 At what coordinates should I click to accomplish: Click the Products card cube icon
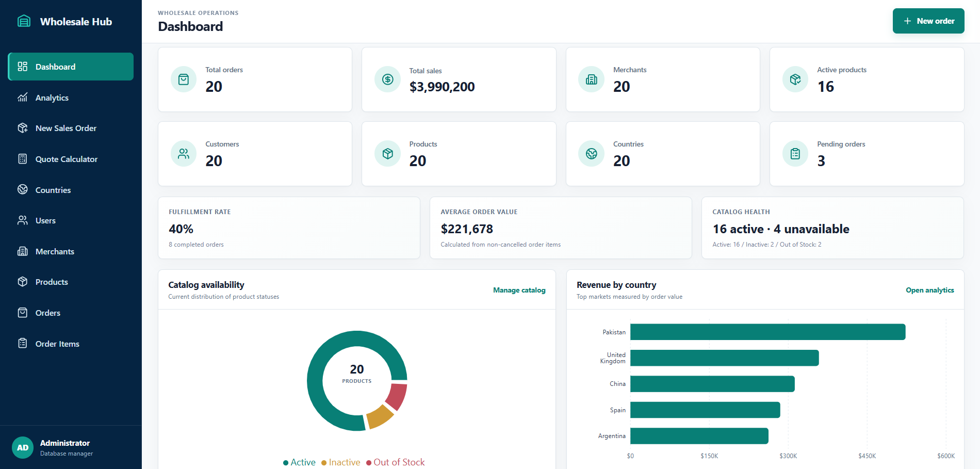pyautogui.click(x=387, y=154)
